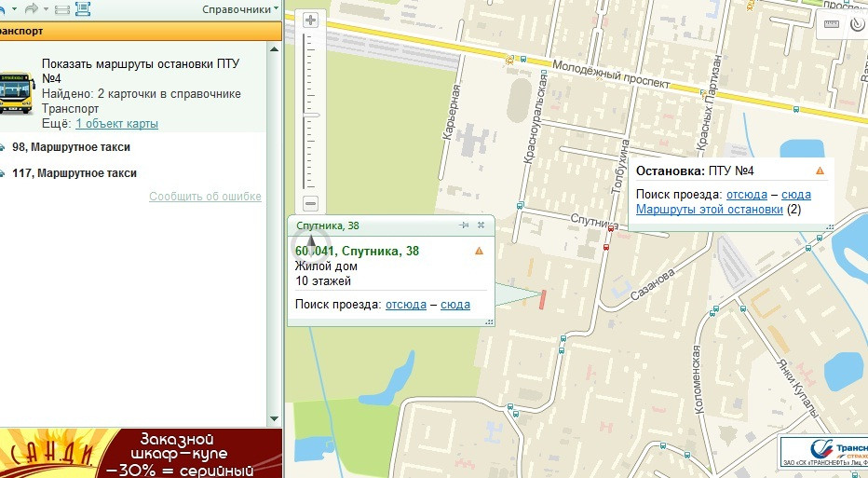Select the Транспорт orange tab header
Screen dimensions: 868x478
[141, 31]
